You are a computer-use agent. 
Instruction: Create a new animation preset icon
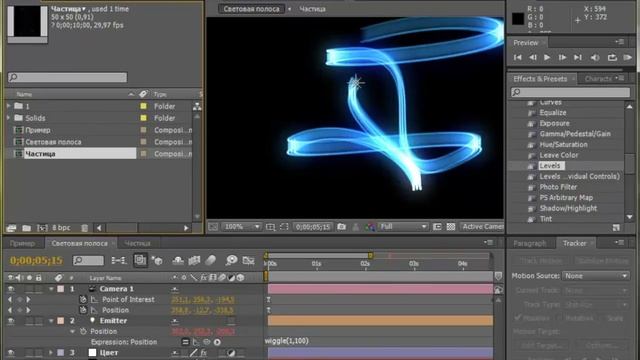[616, 227]
